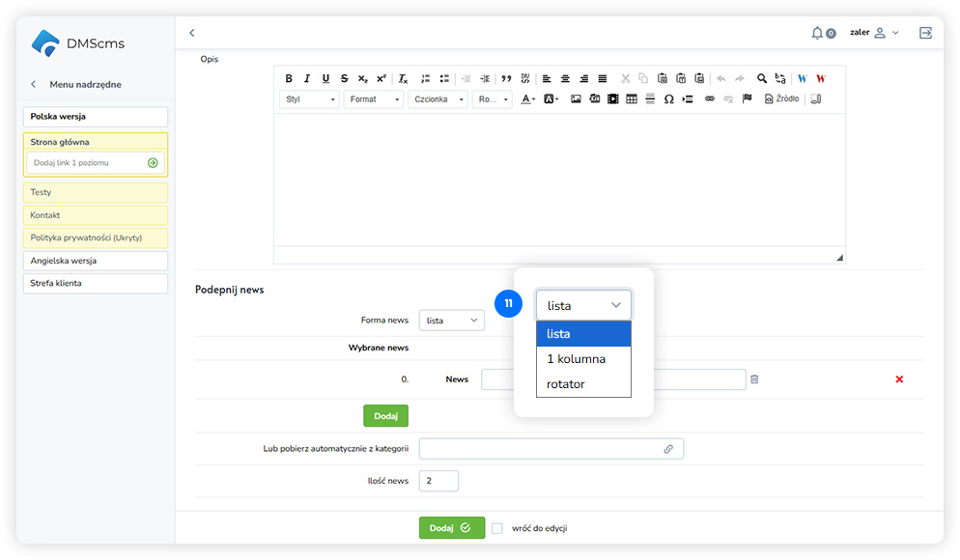
Task: Delete news row with red X
Action: coord(899,379)
